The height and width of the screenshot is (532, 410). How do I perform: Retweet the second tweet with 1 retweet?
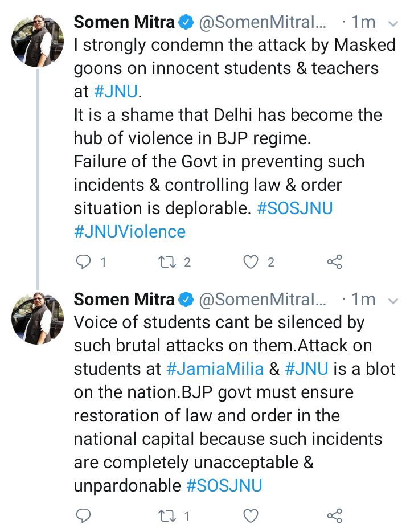pos(167,516)
